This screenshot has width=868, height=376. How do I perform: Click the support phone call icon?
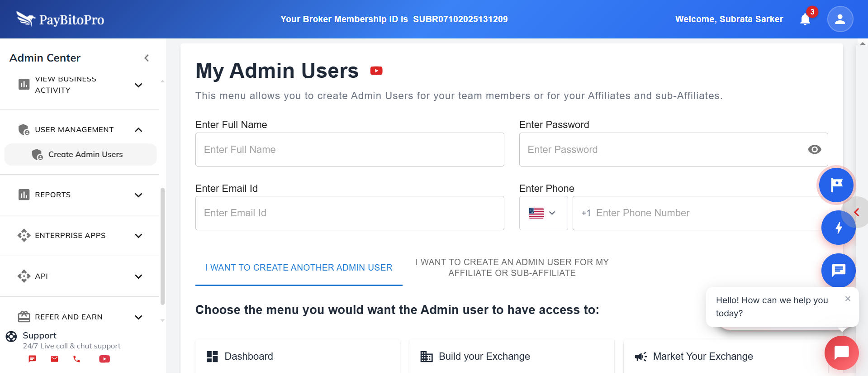pos(77,359)
